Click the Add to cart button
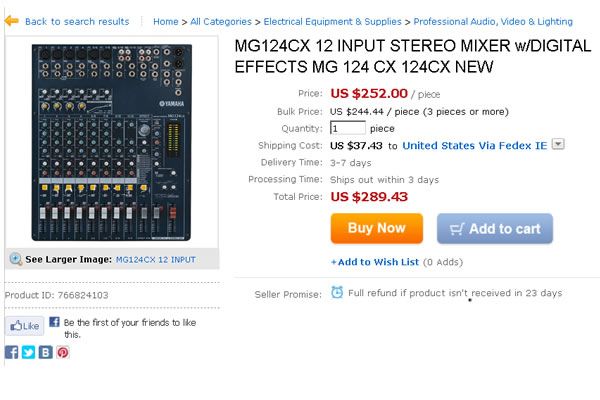Screen dimensions: 600x400 (495, 229)
